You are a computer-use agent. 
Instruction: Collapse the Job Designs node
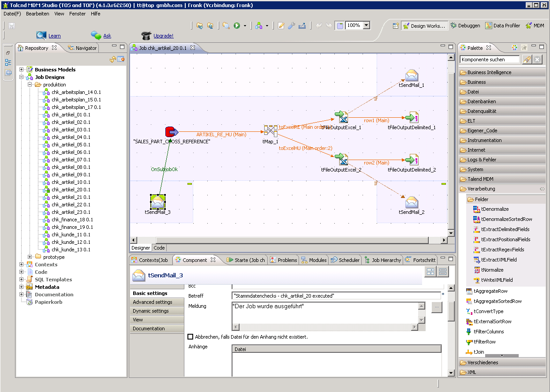(x=22, y=77)
